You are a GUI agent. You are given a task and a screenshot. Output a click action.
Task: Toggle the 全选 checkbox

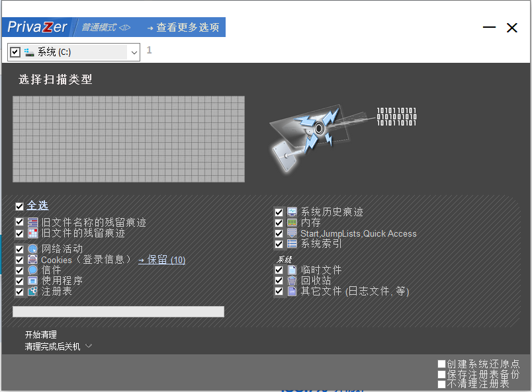[19, 206]
